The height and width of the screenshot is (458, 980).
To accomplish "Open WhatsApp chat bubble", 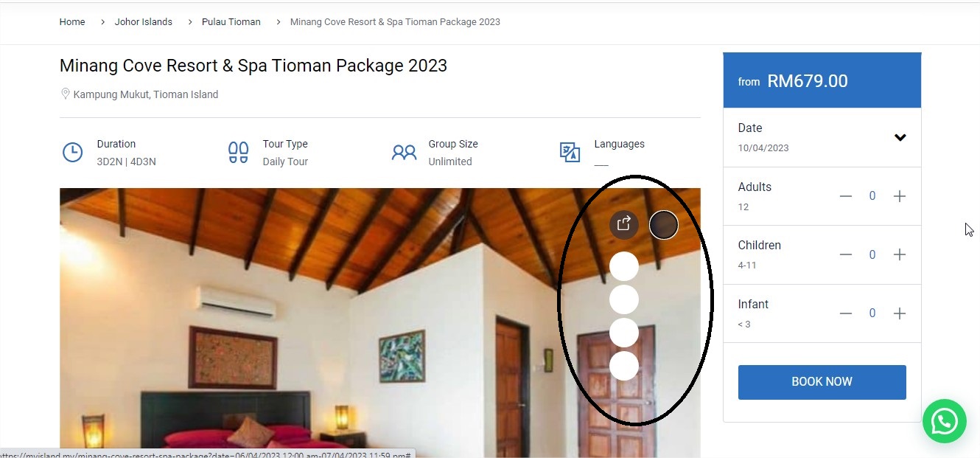I will click(944, 421).
